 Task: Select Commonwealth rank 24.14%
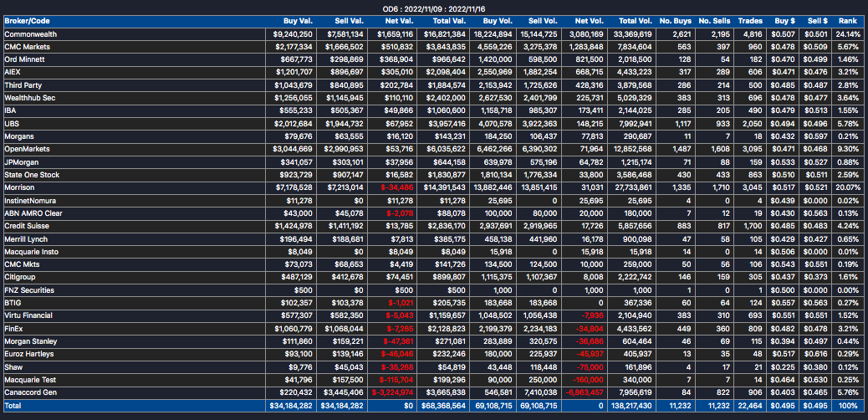846,34
